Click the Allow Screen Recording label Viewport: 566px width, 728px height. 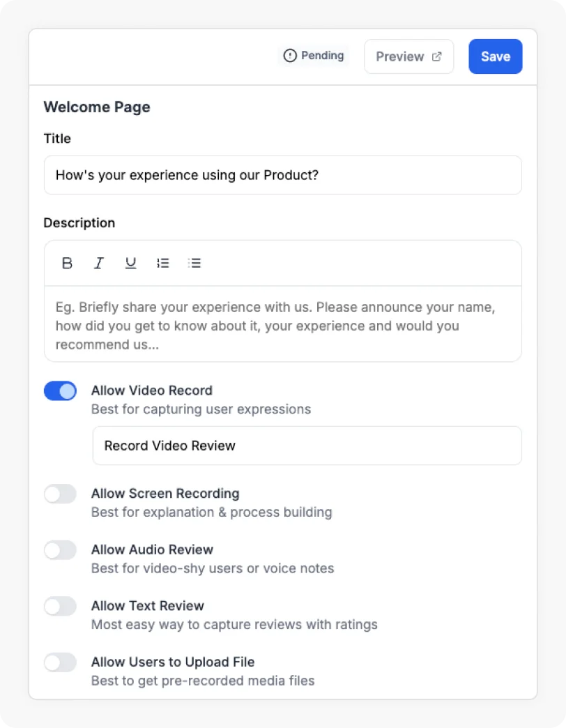click(x=165, y=494)
